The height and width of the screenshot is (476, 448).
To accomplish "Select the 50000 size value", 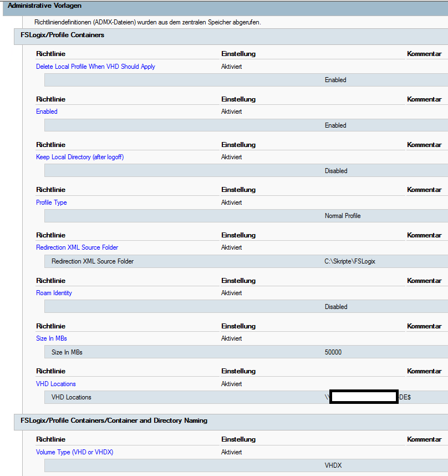I will pyautogui.click(x=333, y=352).
